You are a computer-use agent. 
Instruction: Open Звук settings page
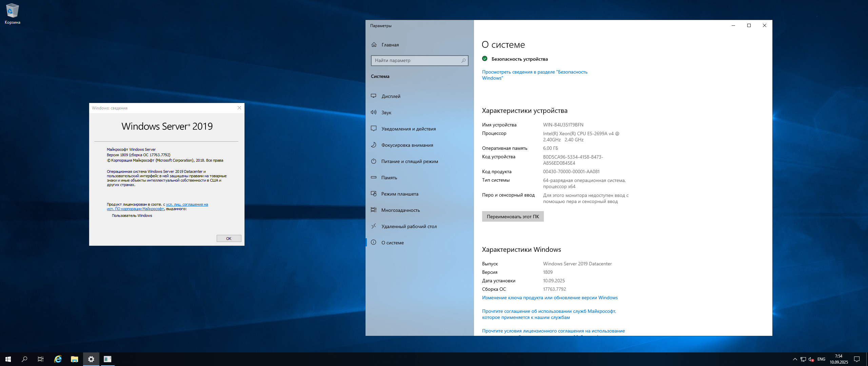coord(420,113)
